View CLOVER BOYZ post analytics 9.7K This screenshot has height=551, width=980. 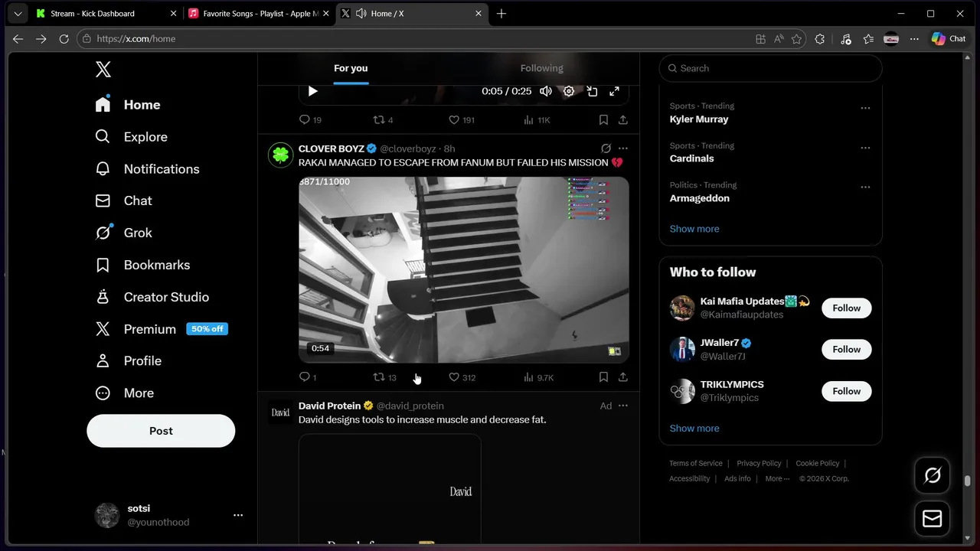coord(538,377)
